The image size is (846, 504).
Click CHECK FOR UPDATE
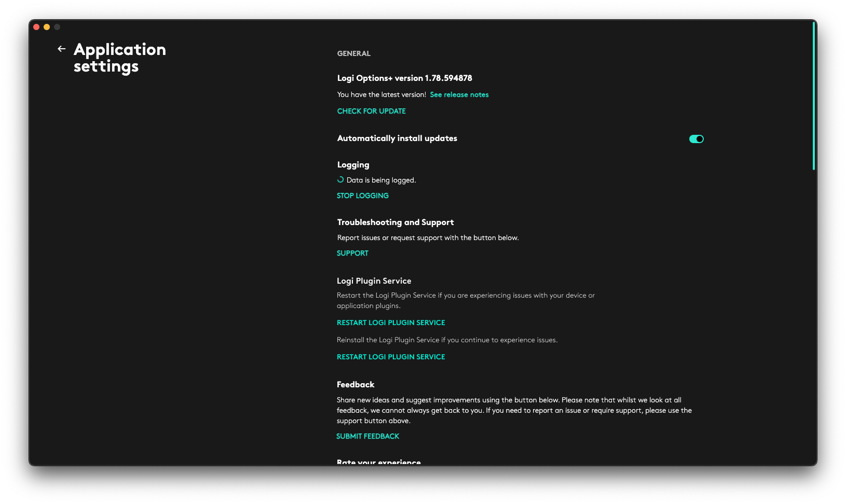371,111
